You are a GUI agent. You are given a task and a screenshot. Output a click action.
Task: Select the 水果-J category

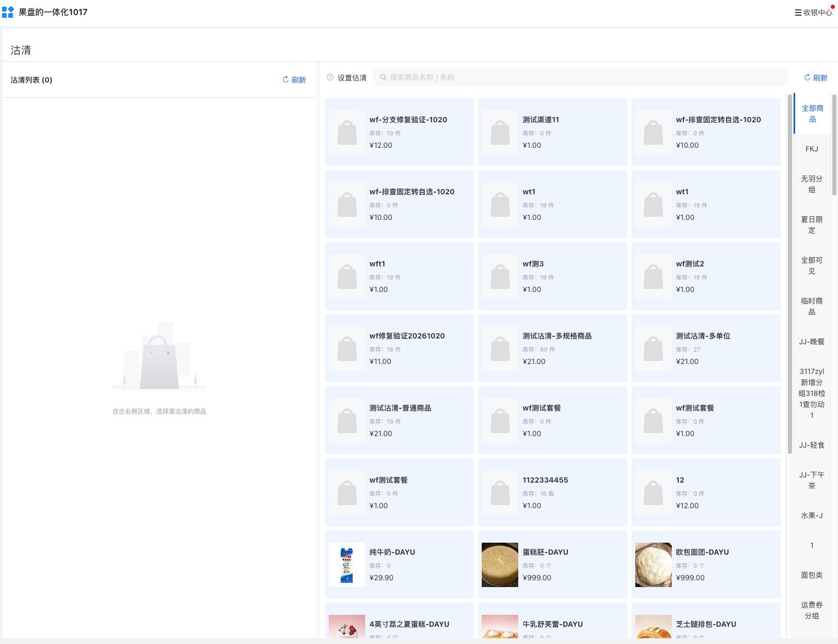pyautogui.click(x=812, y=516)
